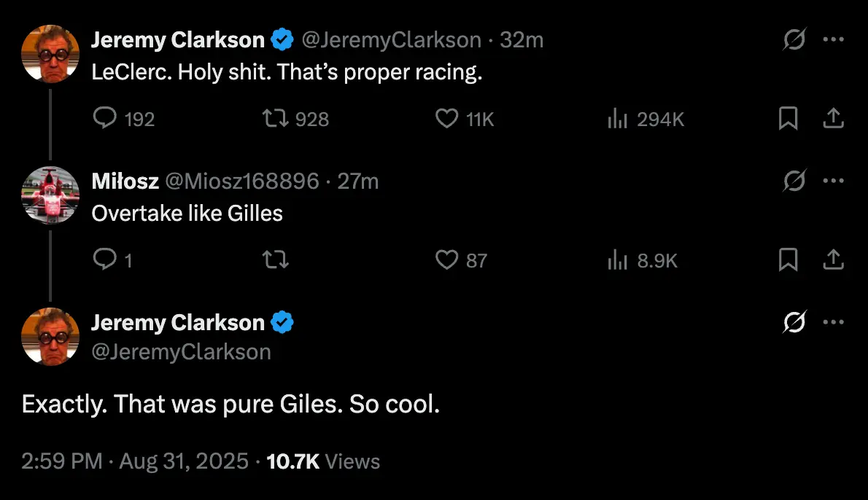
Task: Like Jeremy Clarkson's first tweet
Action: point(446,119)
